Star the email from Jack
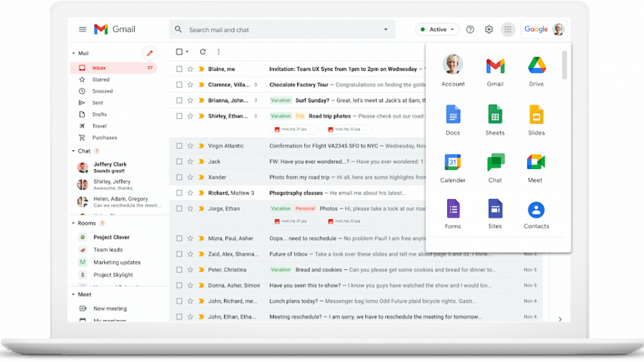The height and width of the screenshot is (362, 644). (x=190, y=162)
